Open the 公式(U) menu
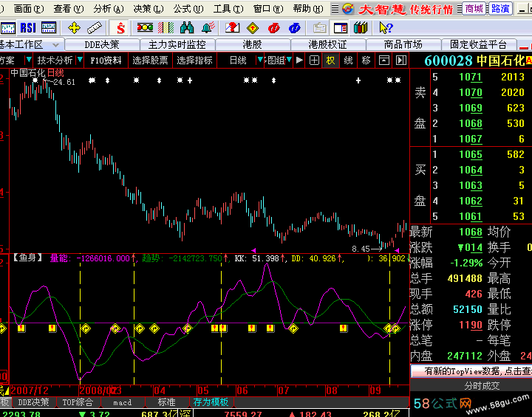This screenshot has width=532, height=417. [x=188, y=8]
